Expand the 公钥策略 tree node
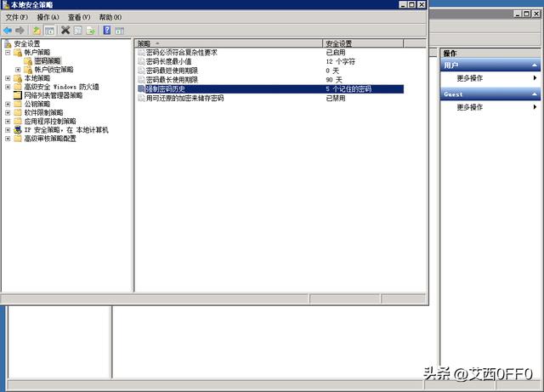The width and height of the screenshot is (544, 392). (8, 104)
